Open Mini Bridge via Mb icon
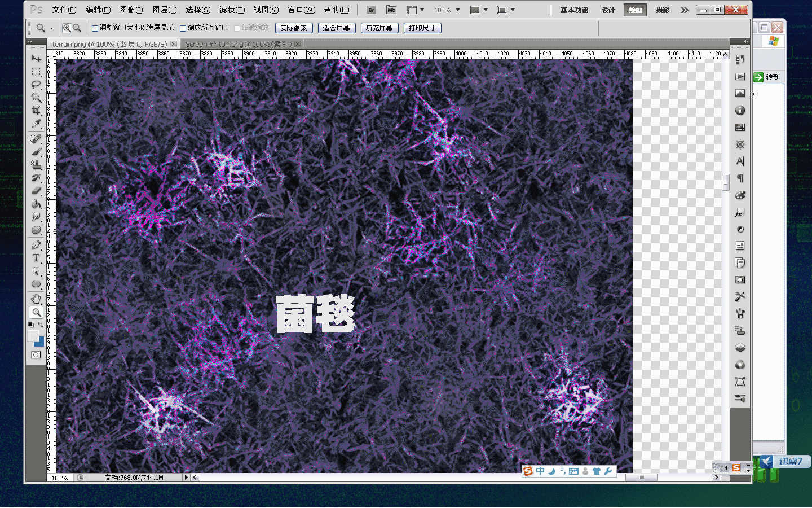 tap(391, 10)
